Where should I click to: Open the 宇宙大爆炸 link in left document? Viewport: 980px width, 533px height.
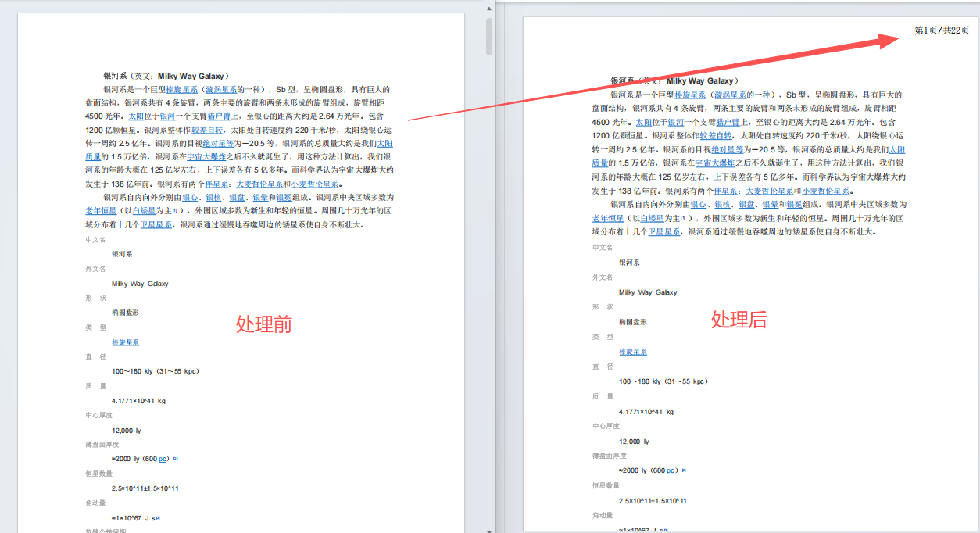coord(206,157)
